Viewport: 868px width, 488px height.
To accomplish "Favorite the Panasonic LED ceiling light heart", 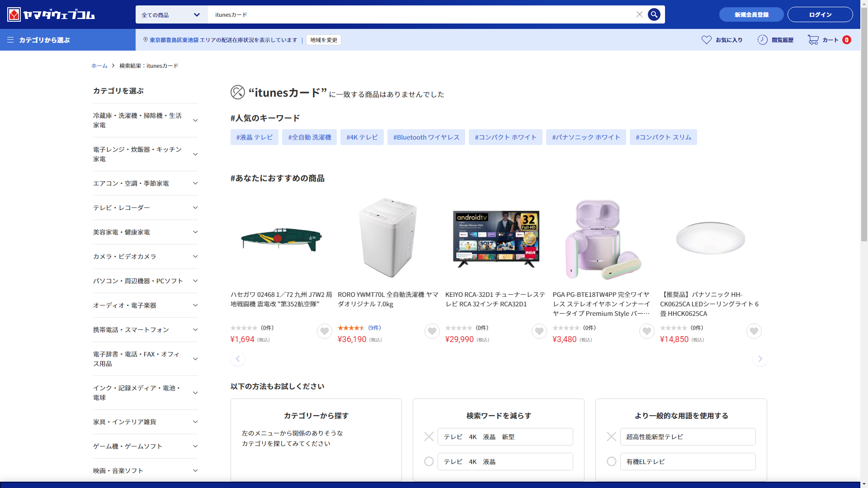I will [754, 331].
